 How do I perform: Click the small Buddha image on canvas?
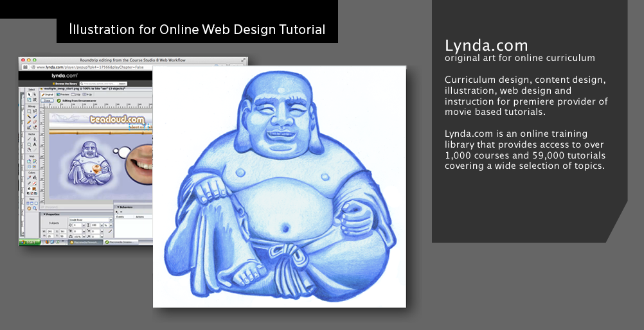(x=89, y=163)
